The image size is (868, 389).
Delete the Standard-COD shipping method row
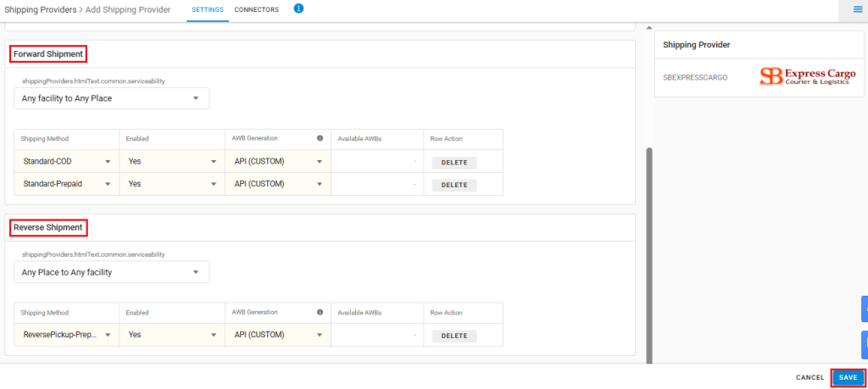pyautogui.click(x=454, y=163)
